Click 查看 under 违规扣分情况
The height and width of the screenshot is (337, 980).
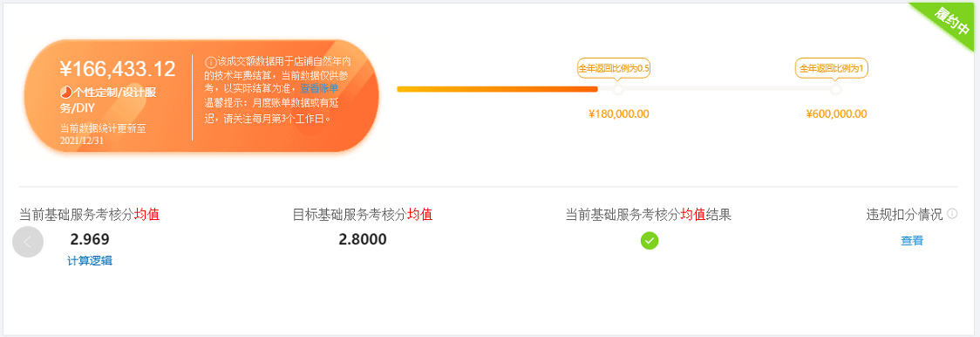click(912, 241)
